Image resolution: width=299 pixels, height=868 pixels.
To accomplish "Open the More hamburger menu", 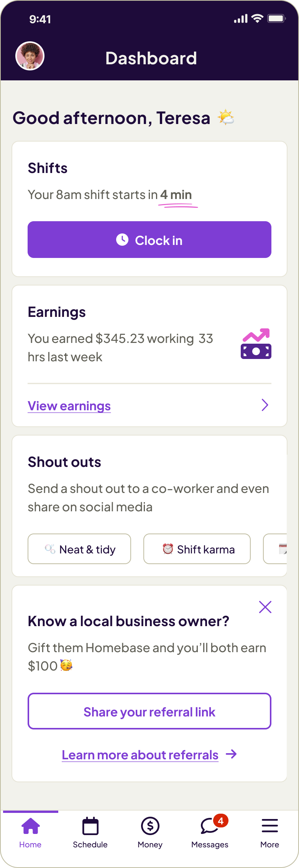I will click(x=269, y=826).
